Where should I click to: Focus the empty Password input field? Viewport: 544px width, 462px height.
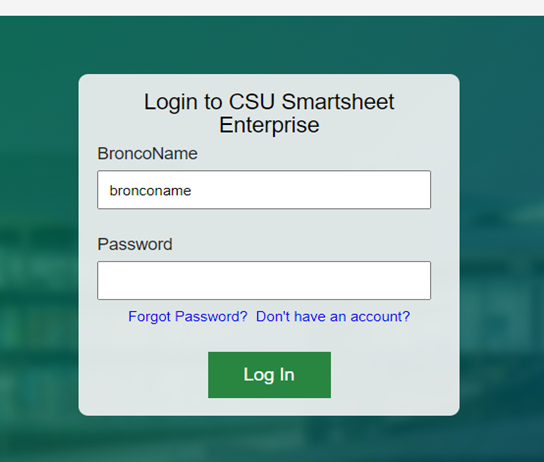pos(264,280)
